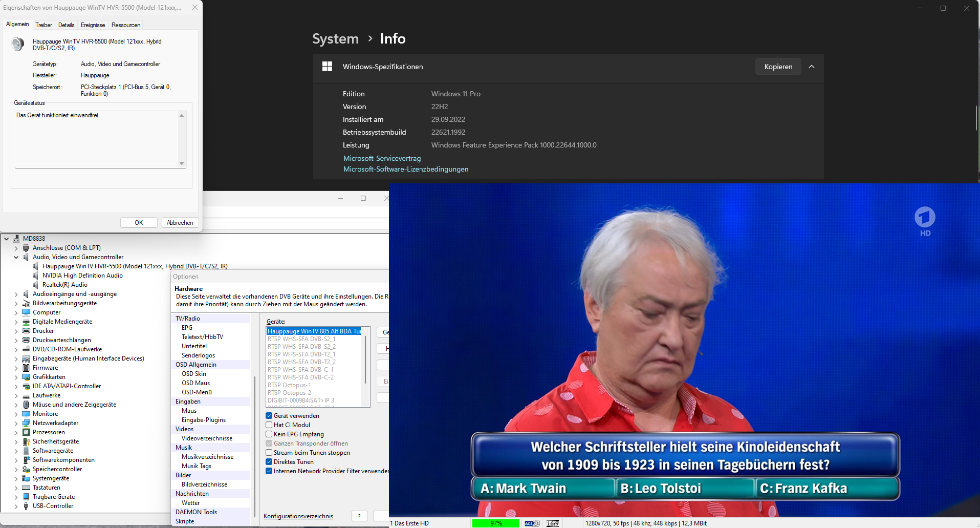Screen dimensions: 980x528
Task: Click the Realtek(R) Audio speaker icon
Action: (x=36, y=285)
